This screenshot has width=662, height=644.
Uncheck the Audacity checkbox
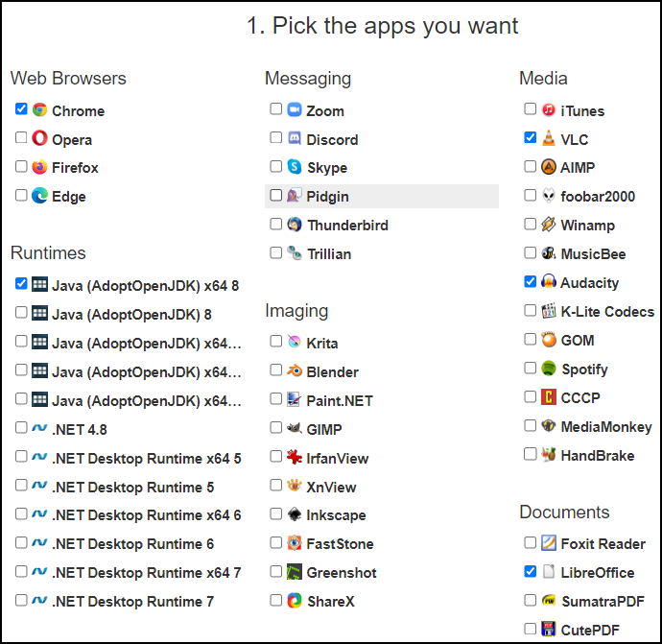pos(531,281)
